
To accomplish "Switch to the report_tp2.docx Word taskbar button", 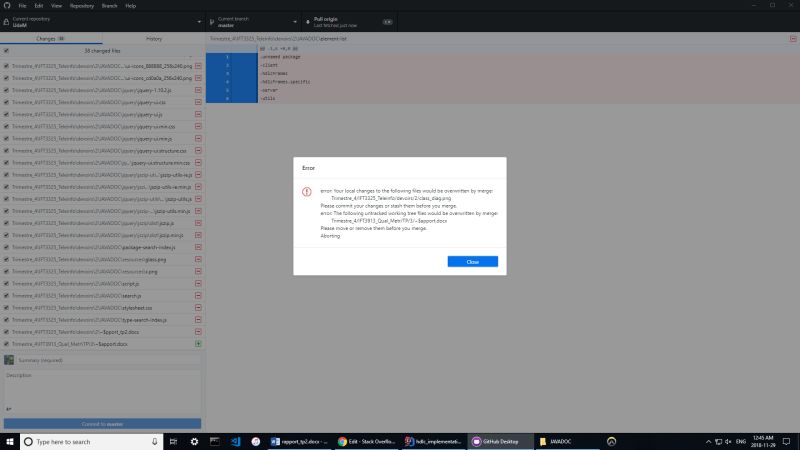I will click(x=299, y=441).
